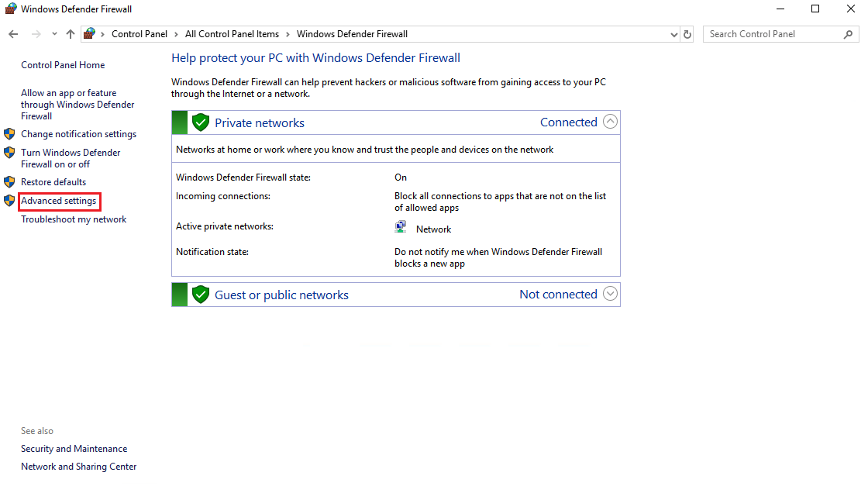Select All Control Panel Items breadcrumb

point(232,34)
